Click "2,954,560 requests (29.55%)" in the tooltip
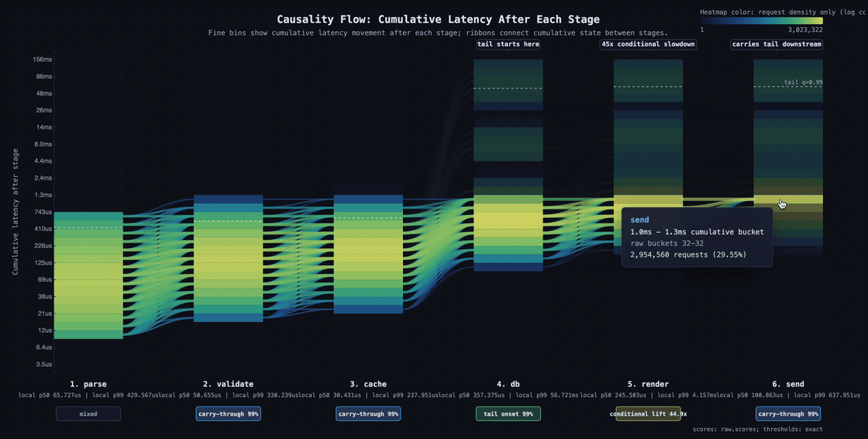The width and height of the screenshot is (868, 439). point(688,255)
